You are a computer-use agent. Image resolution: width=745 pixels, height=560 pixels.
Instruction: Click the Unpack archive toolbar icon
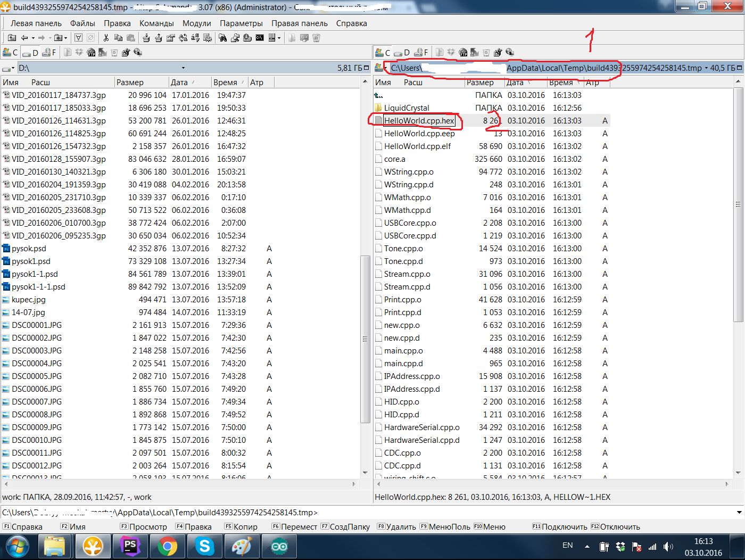159,38
